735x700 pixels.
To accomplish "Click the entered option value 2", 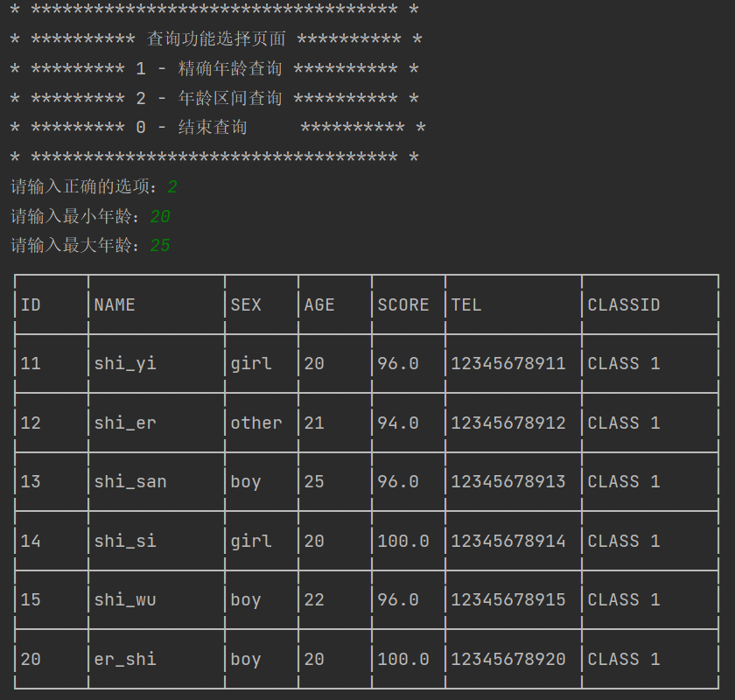I will pos(172,187).
